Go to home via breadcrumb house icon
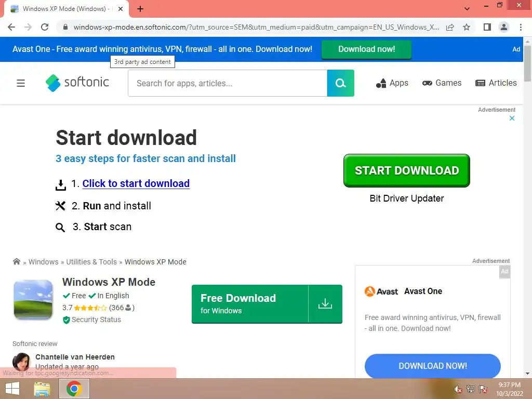This screenshot has height=399, width=532. tap(16, 261)
